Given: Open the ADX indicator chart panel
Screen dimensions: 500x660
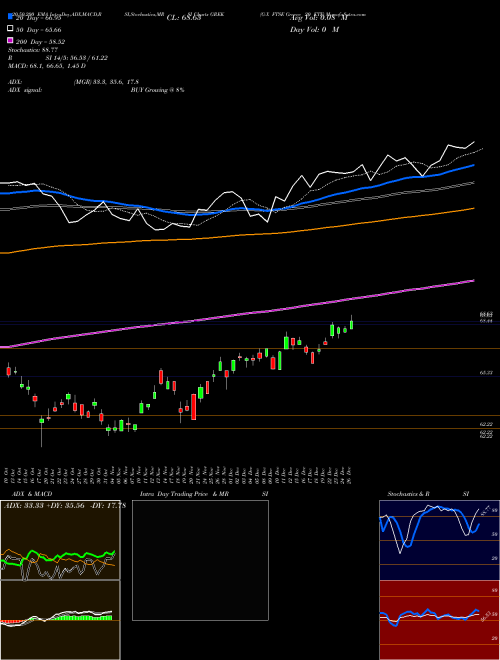Looking at the screenshot, I should (60, 540).
